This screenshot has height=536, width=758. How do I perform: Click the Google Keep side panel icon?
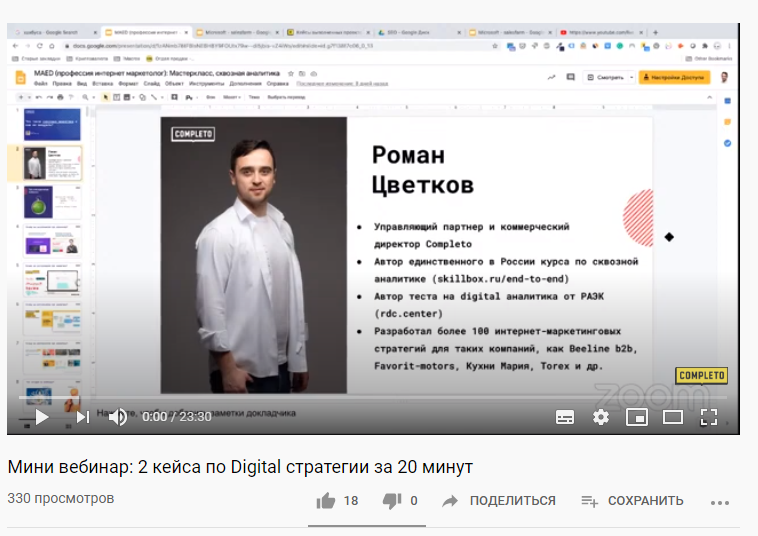pyautogui.click(x=728, y=122)
